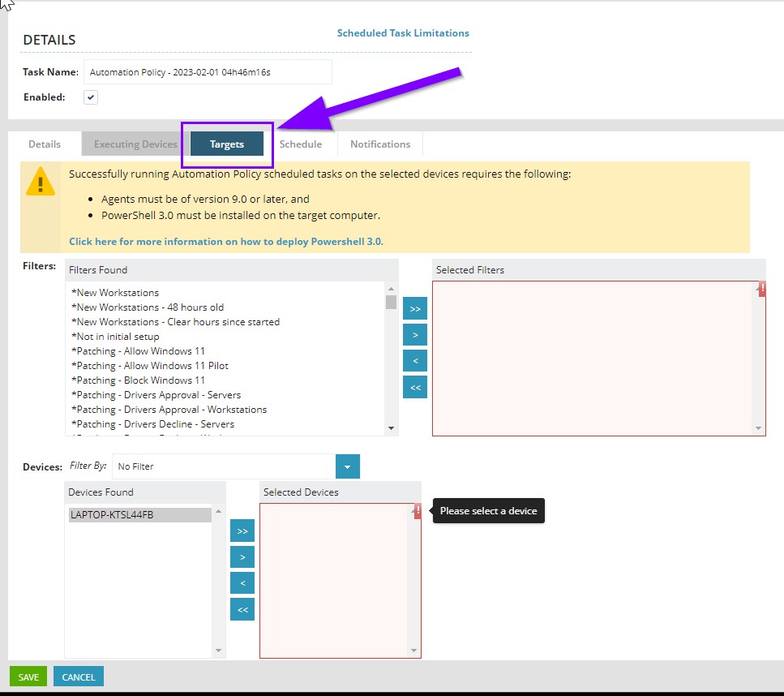Screen dimensions: 784x696
Task: Select '*New Workstations - Clear hours since started'
Action: coord(175,322)
